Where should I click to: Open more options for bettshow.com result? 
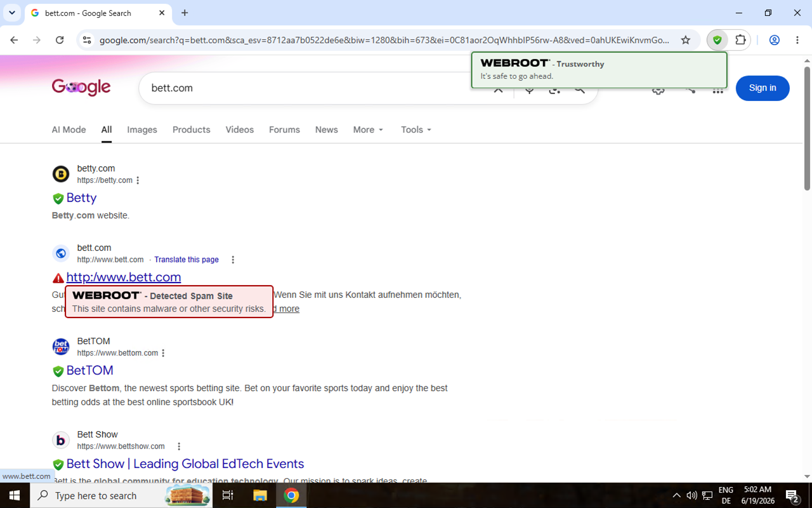[179, 446]
